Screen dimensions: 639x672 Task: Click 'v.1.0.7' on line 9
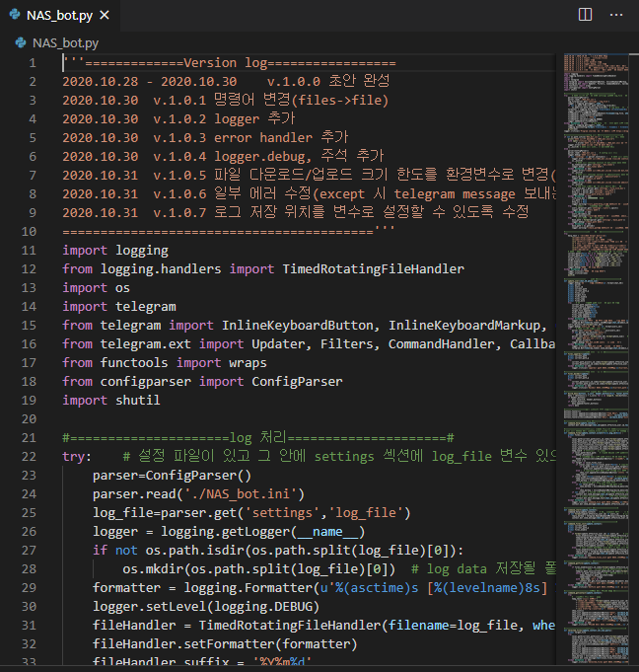pos(179,212)
